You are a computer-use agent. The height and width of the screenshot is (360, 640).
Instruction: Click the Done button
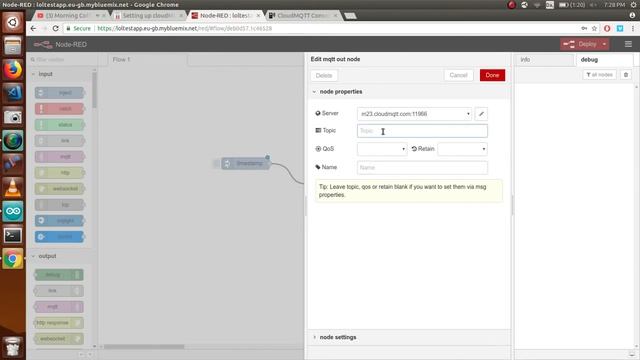(492, 75)
